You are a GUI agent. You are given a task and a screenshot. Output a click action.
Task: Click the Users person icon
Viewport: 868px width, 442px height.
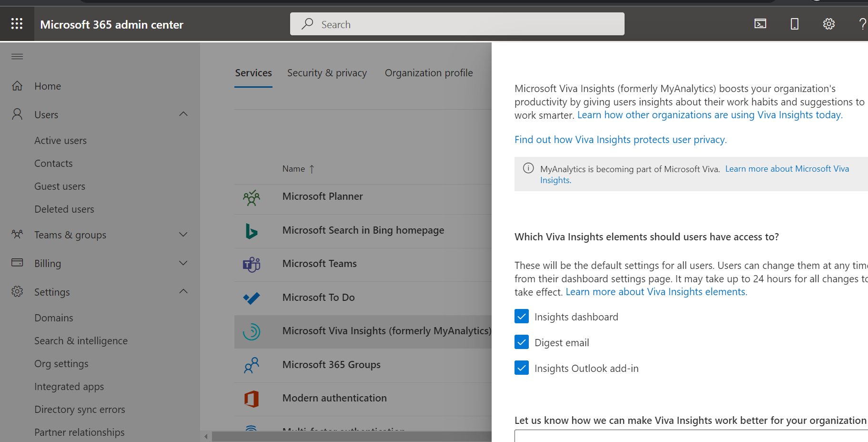click(x=17, y=114)
